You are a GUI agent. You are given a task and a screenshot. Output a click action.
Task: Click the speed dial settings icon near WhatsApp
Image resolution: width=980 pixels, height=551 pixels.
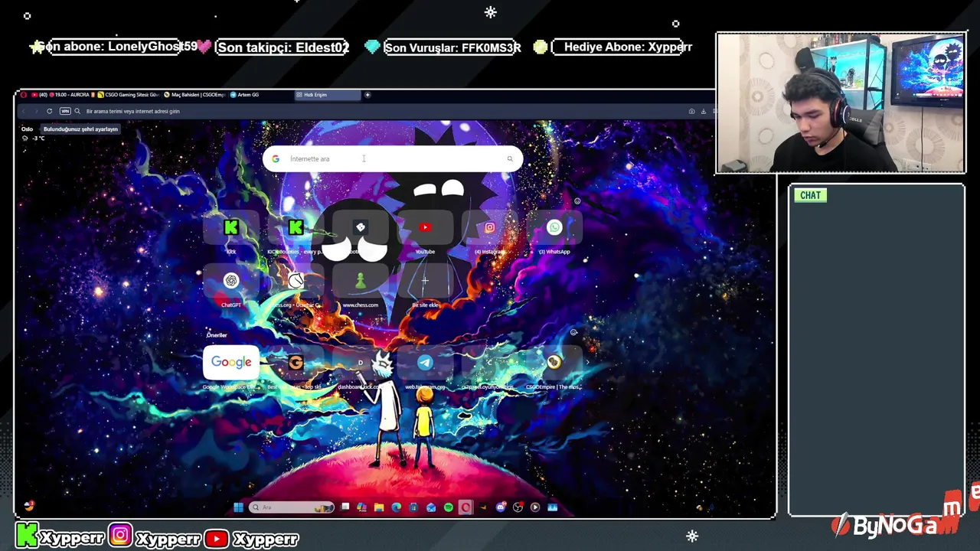pyautogui.click(x=577, y=201)
